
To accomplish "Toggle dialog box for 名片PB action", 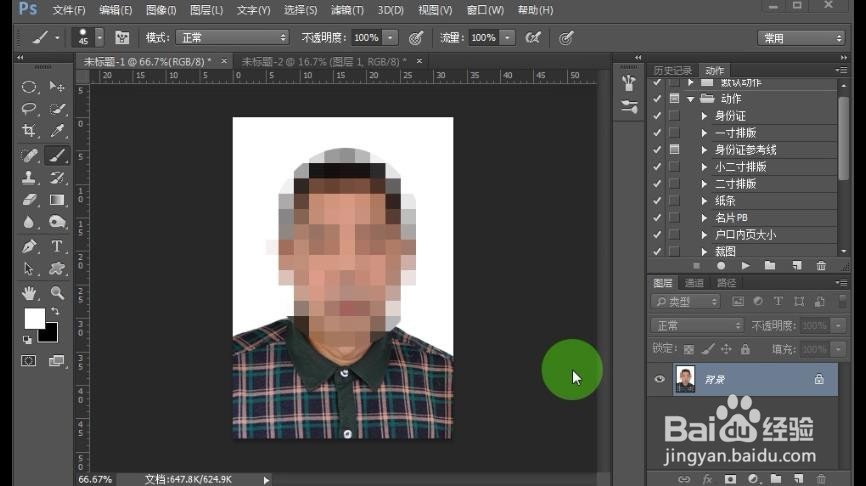I will 674,218.
